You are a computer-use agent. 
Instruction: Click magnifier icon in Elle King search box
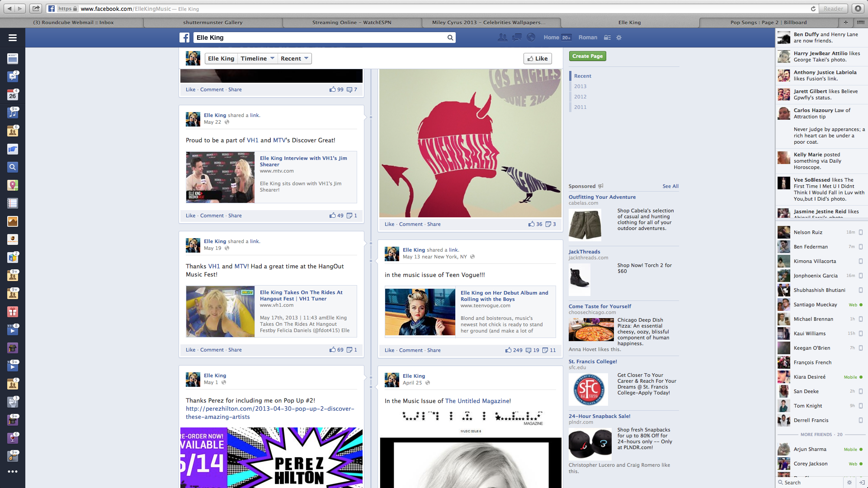[450, 38]
